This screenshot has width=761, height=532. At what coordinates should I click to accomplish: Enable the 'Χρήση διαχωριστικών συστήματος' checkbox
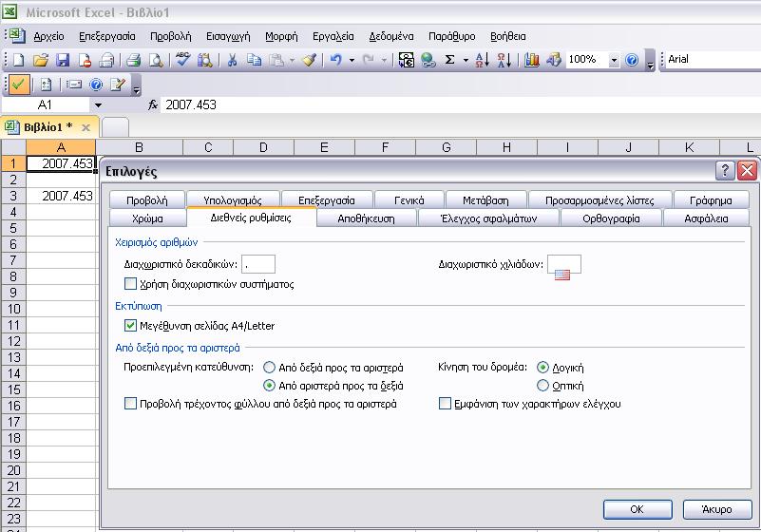pos(130,283)
